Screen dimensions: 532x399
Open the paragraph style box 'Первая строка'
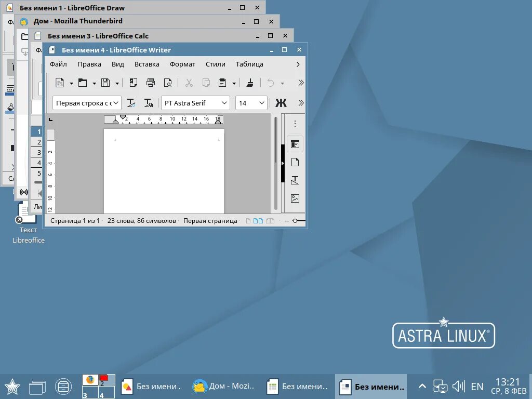pyautogui.click(x=87, y=103)
